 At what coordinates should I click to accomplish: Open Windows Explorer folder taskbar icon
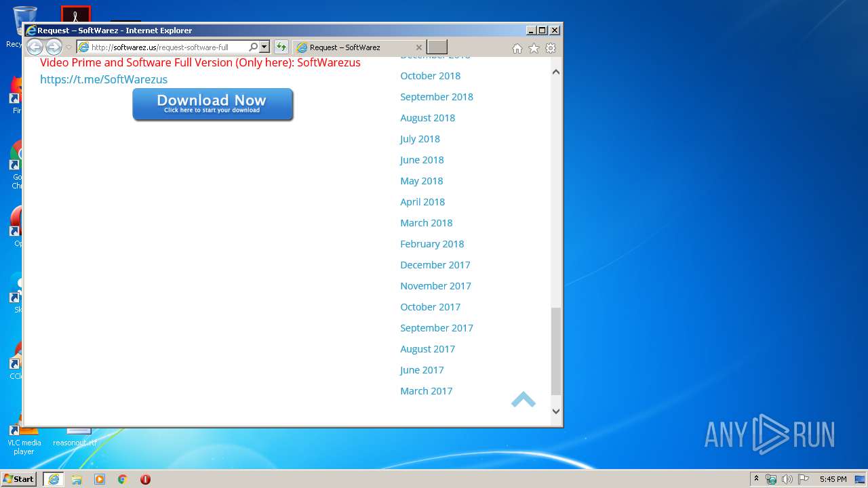77,479
